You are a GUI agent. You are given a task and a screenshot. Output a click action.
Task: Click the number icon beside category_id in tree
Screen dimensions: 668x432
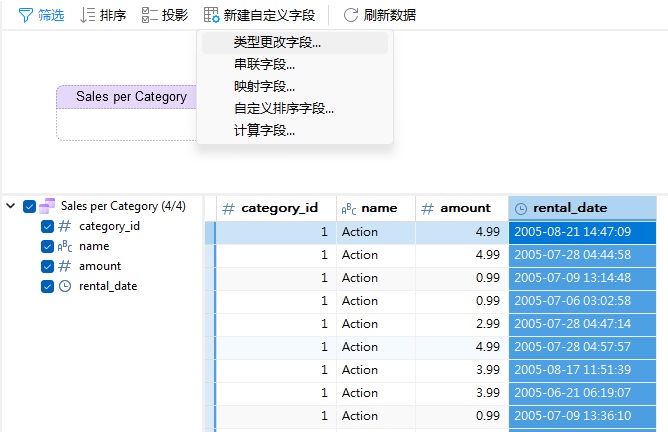[64, 226]
